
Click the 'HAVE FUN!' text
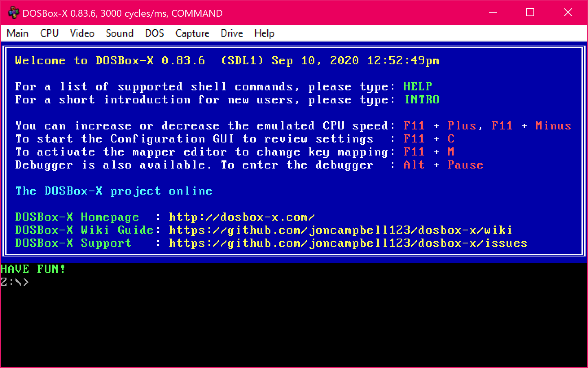point(33,269)
